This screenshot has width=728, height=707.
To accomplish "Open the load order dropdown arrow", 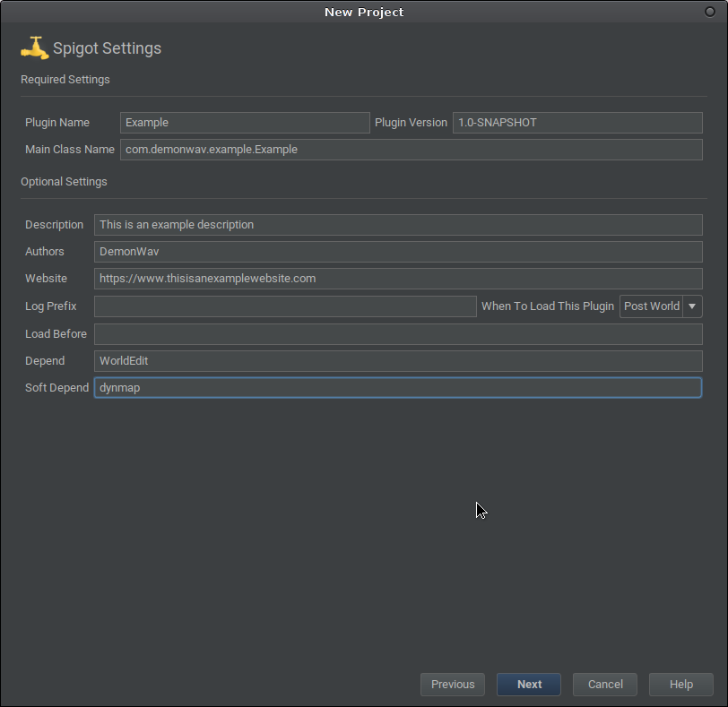I will click(692, 306).
